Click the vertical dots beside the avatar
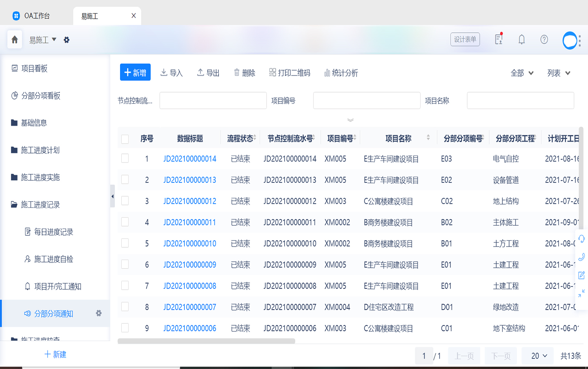 [x=580, y=40]
